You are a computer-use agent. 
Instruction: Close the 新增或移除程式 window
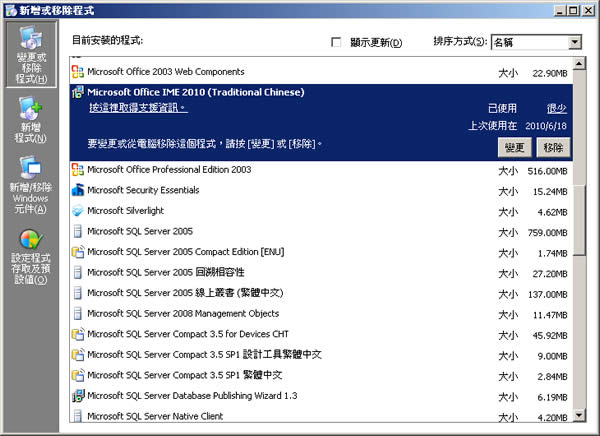[x=588, y=10]
